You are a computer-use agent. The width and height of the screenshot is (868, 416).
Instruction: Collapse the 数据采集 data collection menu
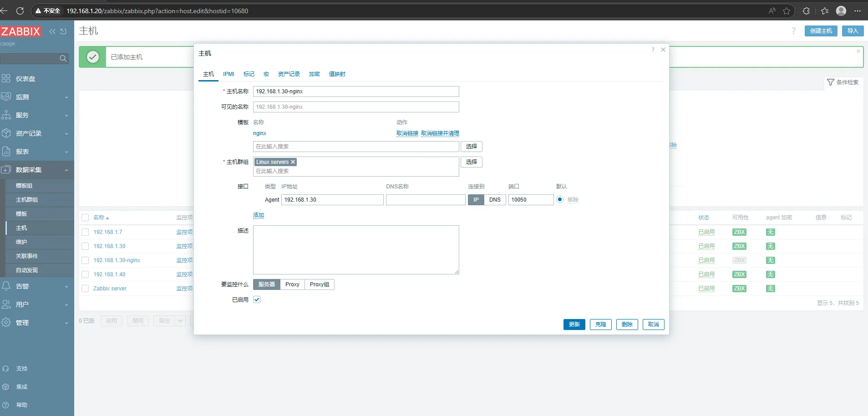(36, 170)
